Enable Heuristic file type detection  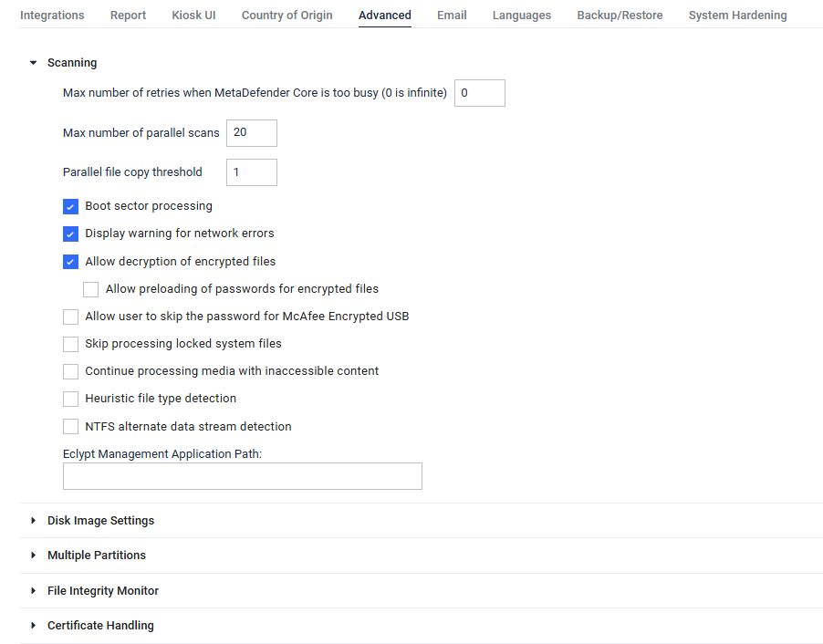click(70, 399)
